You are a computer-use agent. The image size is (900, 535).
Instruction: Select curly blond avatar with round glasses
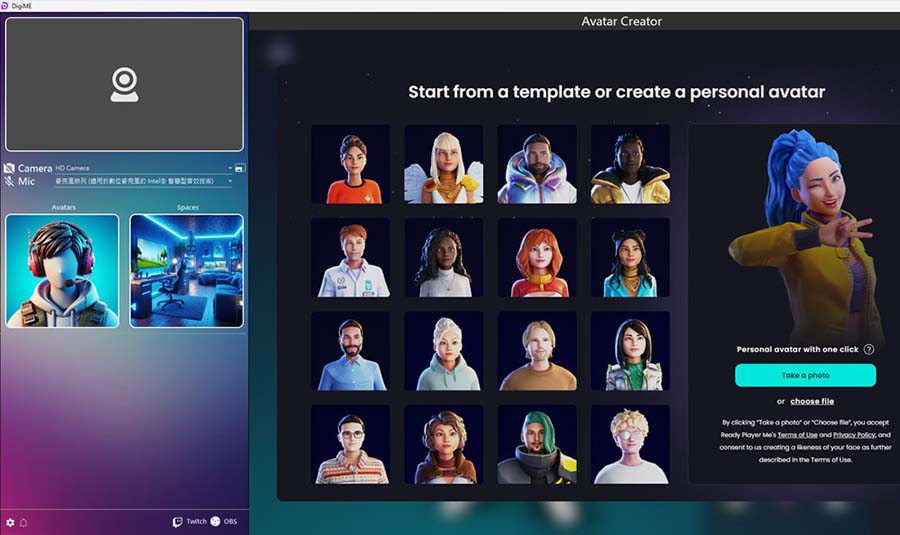[x=630, y=444]
